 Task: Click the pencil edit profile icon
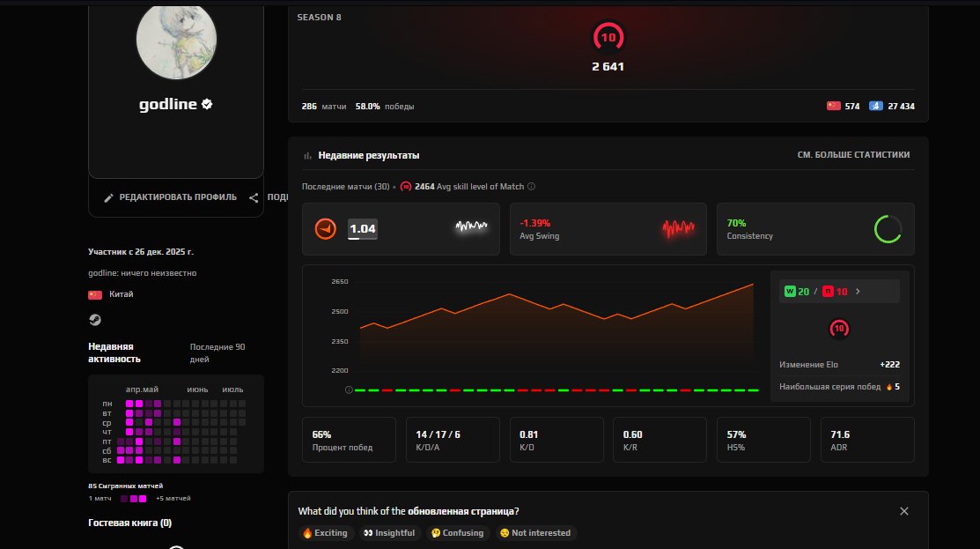pyautogui.click(x=109, y=197)
